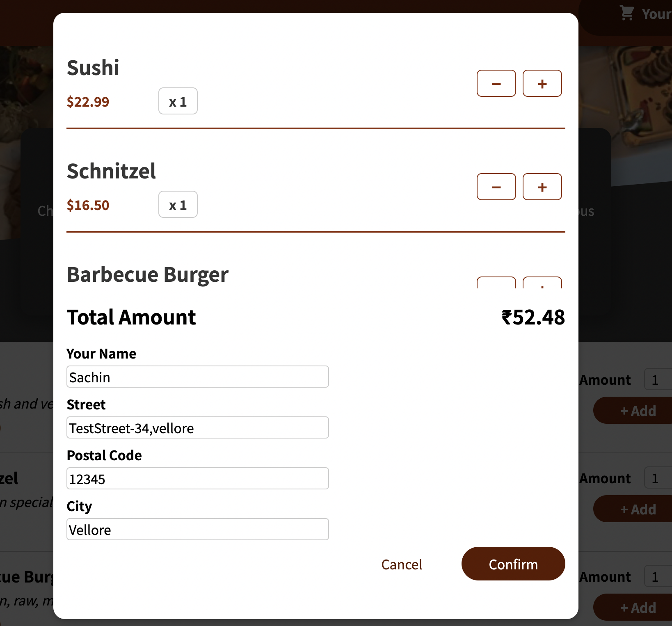Click the Sushi item title
The image size is (672, 626).
[93, 68]
